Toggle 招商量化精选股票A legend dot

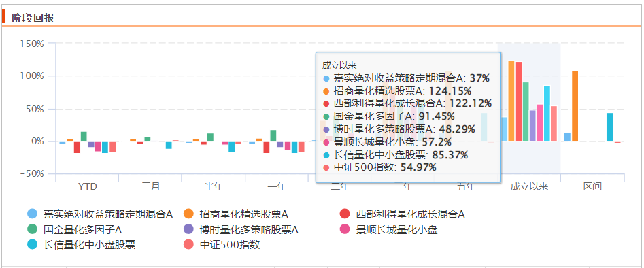(188, 214)
